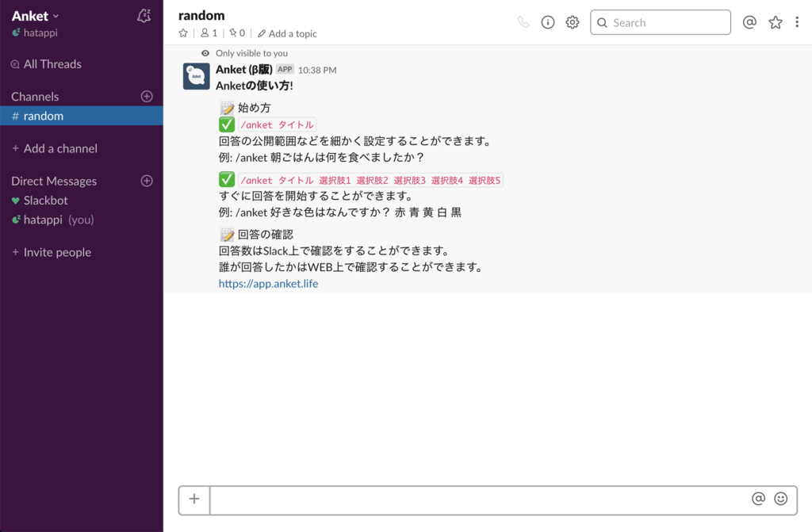Screen dimensions: 812x532
Task: Click the notifications bell icon
Action: (x=144, y=16)
